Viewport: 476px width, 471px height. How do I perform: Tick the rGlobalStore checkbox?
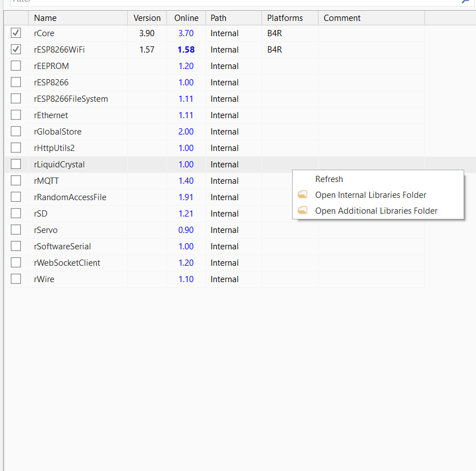coord(16,131)
